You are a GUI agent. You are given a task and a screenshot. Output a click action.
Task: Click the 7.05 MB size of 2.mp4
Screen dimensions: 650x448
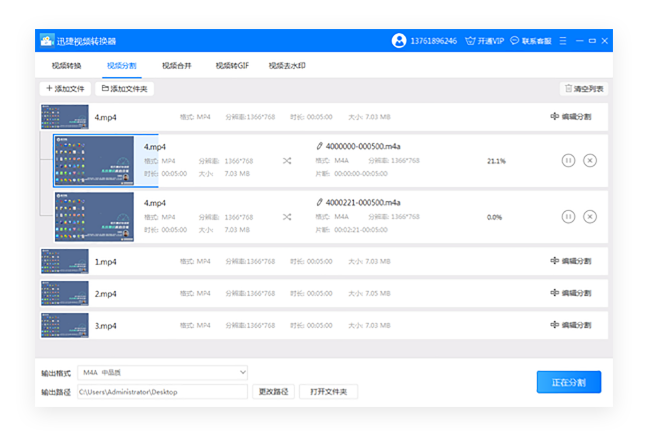pos(378,293)
